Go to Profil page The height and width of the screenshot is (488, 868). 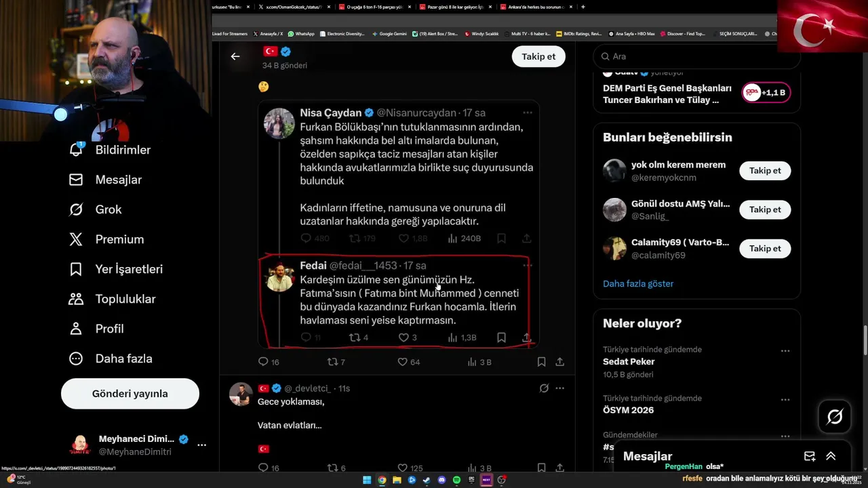(x=96, y=329)
